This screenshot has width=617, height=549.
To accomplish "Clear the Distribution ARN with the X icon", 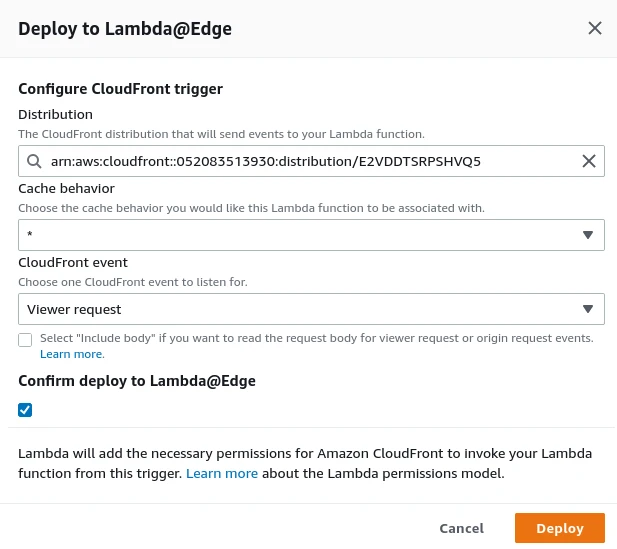I will point(589,161).
